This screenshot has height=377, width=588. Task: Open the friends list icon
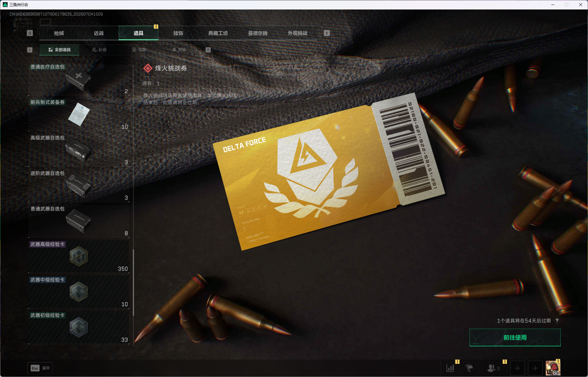pyautogui.click(x=492, y=368)
